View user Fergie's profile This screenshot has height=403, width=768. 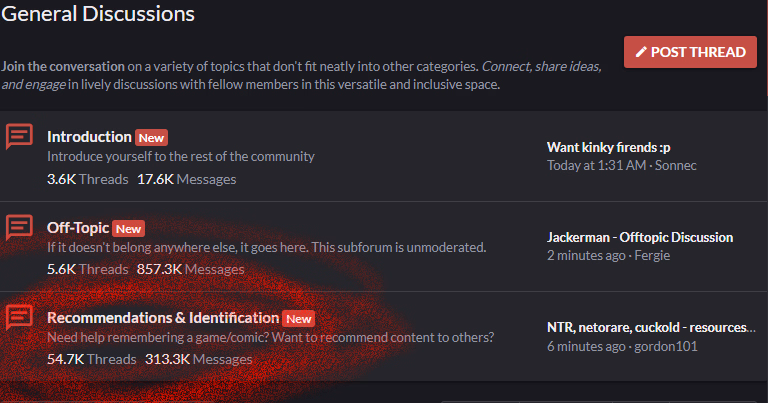(657, 255)
